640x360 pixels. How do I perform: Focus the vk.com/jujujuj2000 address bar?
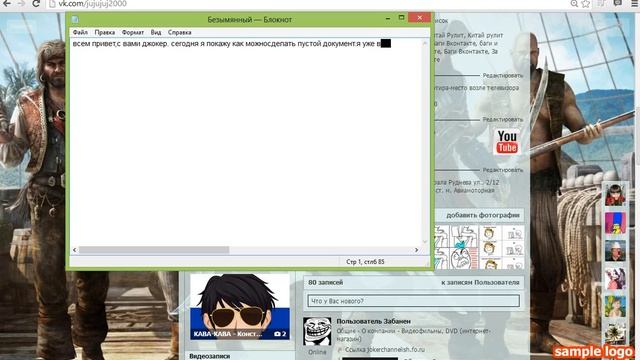pyautogui.click(x=306, y=4)
